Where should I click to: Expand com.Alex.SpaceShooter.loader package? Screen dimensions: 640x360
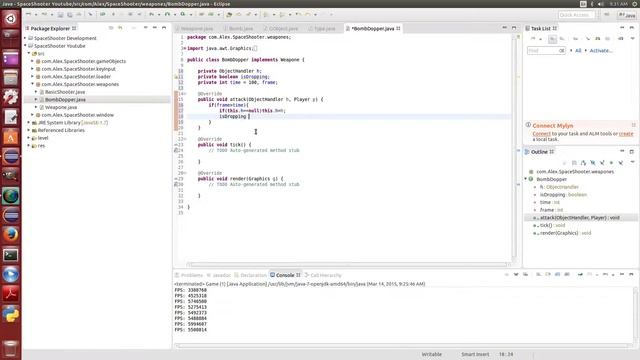coord(33,76)
